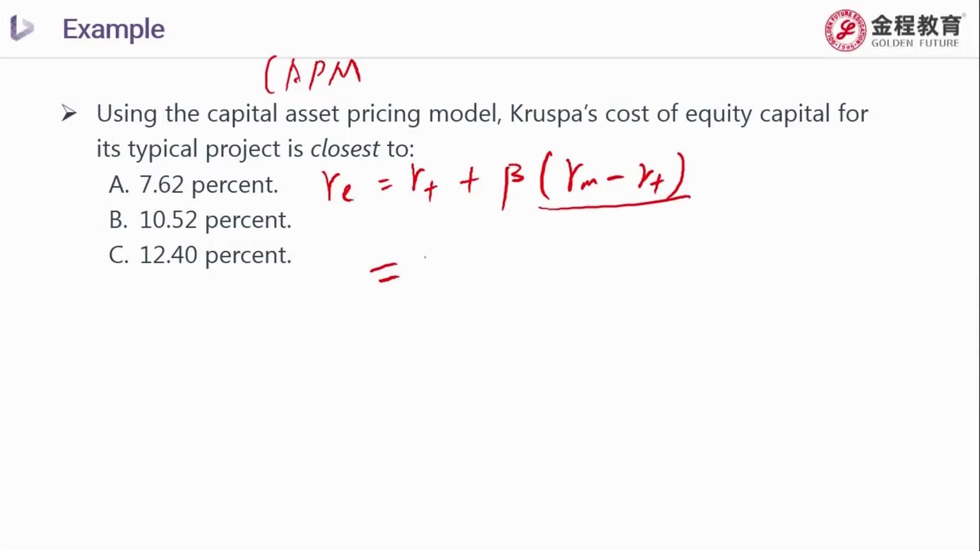
Task: Click the 金程教育 Chinese brand text
Action: 916,24
